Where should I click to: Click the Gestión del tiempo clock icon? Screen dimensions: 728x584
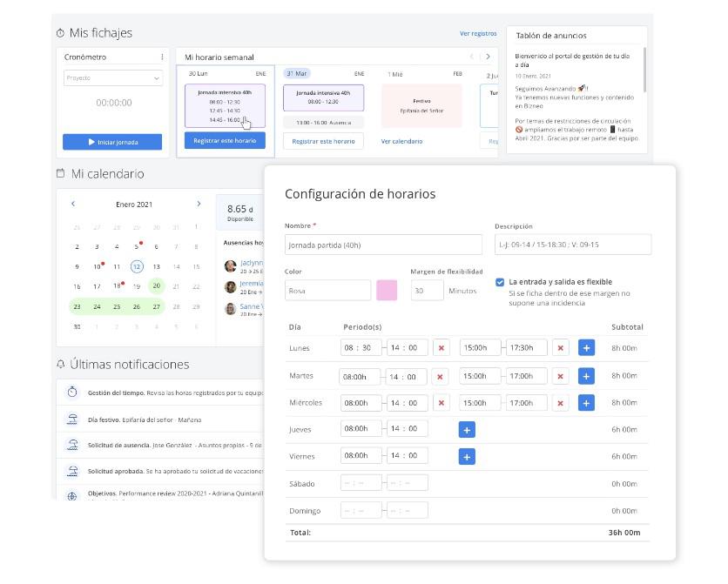pos(72,393)
